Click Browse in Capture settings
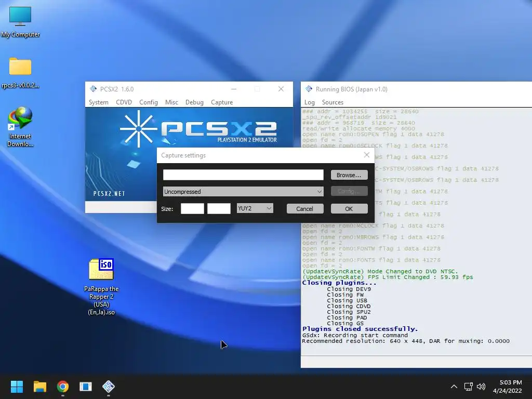Screen dimensions: 532x399 click(349, 175)
